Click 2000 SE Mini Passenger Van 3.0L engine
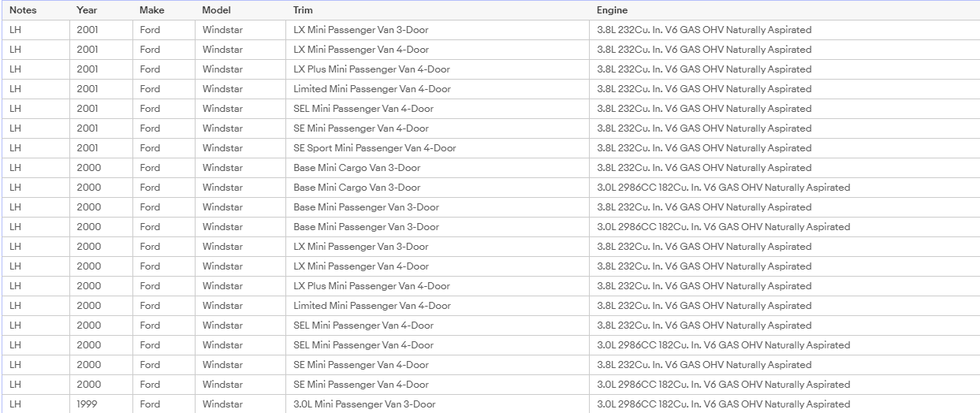This screenshot has height=413, width=980. pos(723,385)
